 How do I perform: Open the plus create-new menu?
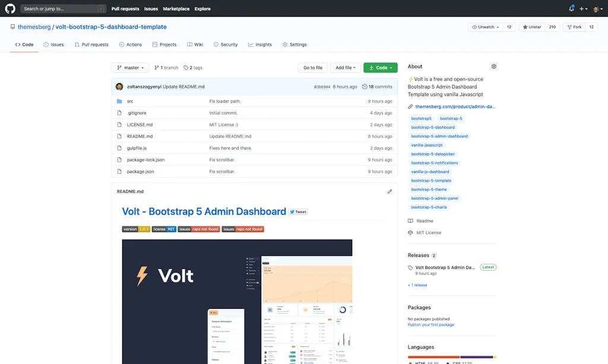coord(583,8)
